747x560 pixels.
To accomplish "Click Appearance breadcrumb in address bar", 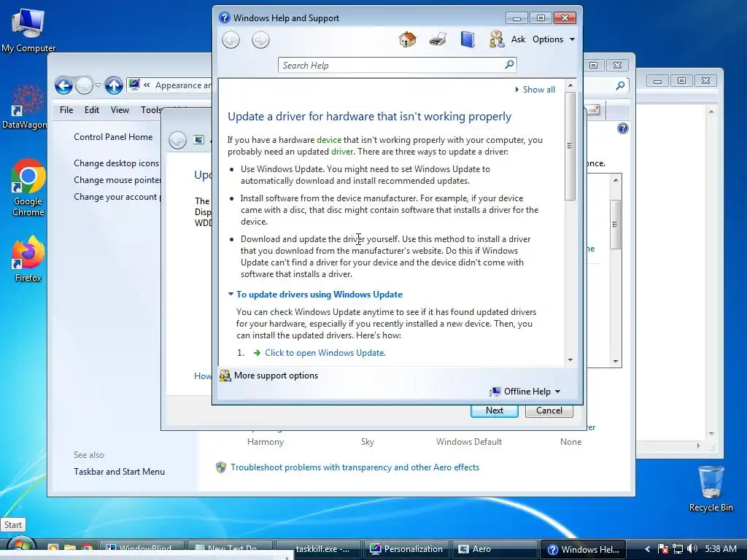I will pyautogui.click(x=183, y=85).
